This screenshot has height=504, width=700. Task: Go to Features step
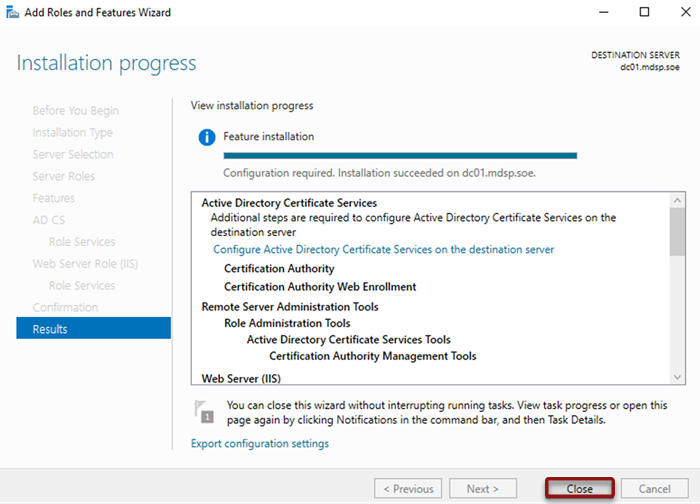pos(54,198)
